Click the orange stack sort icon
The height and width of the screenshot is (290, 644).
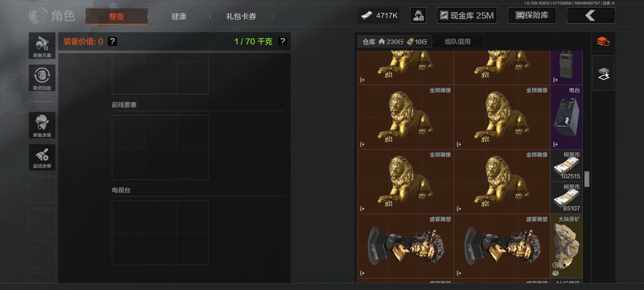(x=603, y=42)
